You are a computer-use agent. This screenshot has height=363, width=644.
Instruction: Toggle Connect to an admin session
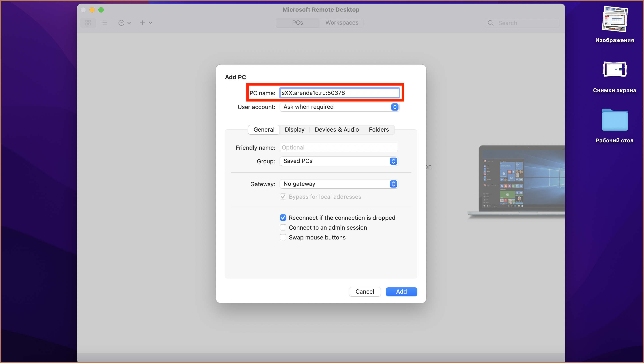pos(283,228)
